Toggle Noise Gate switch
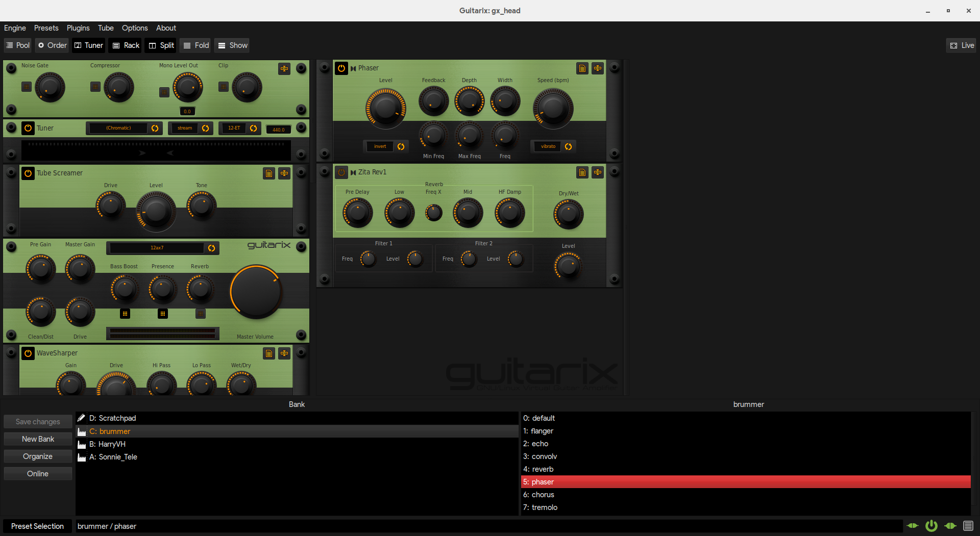Viewport: 980px width, 536px height. (x=27, y=87)
